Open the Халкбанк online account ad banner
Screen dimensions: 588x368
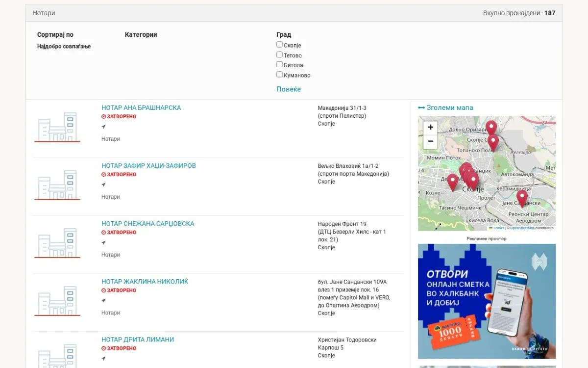tap(487, 301)
